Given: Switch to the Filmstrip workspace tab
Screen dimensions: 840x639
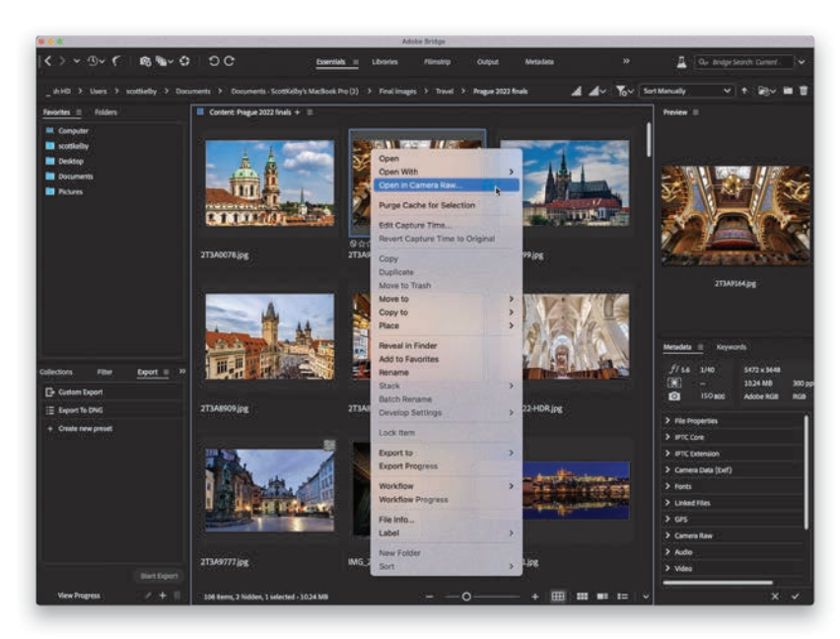Looking at the screenshot, I should point(437,61).
